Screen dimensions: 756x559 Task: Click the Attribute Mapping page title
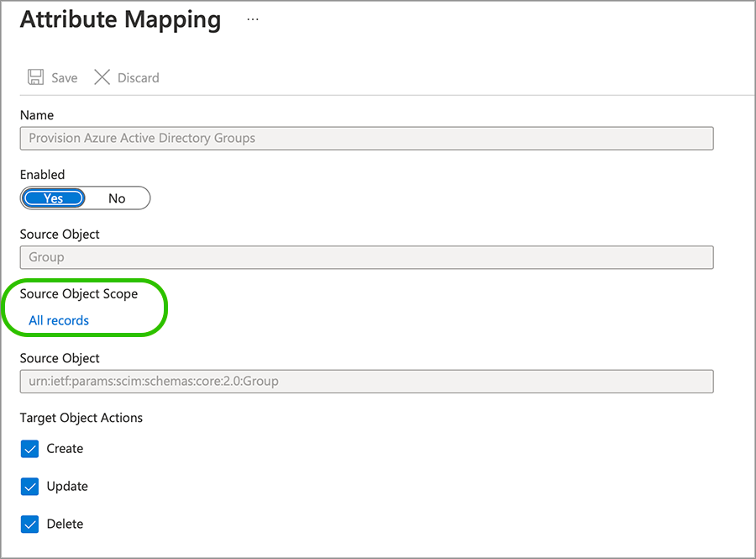click(x=120, y=20)
